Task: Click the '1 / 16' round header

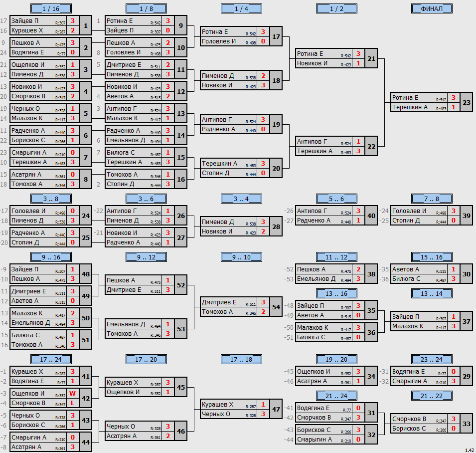Action: point(51,8)
